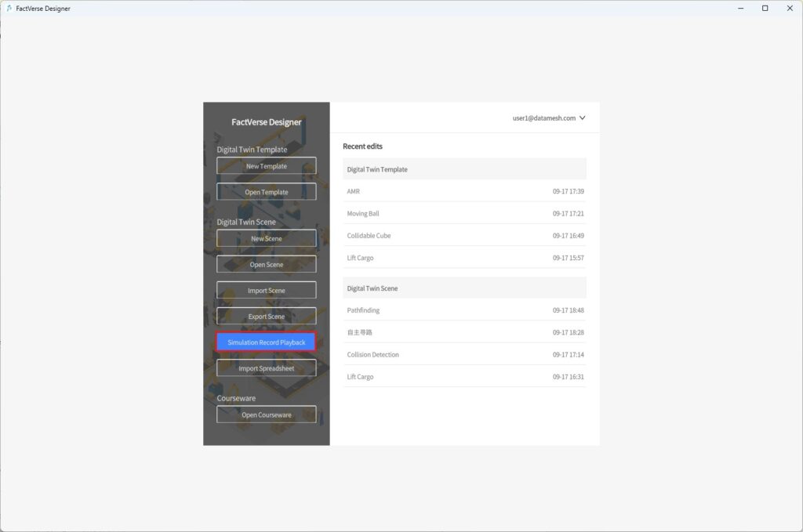Open an existing scene via Open Scene
Image resolution: width=803 pixels, height=532 pixels.
(x=266, y=264)
